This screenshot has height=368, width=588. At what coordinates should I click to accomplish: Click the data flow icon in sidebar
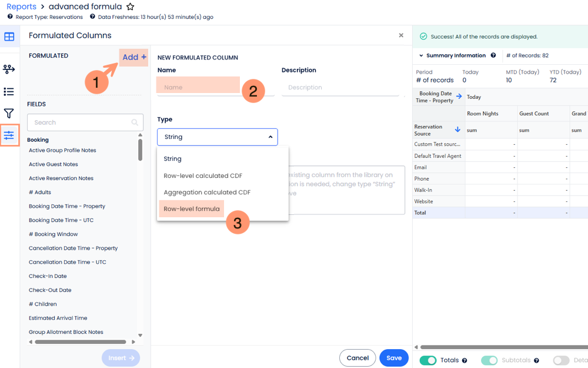click(x=9, y=69)
